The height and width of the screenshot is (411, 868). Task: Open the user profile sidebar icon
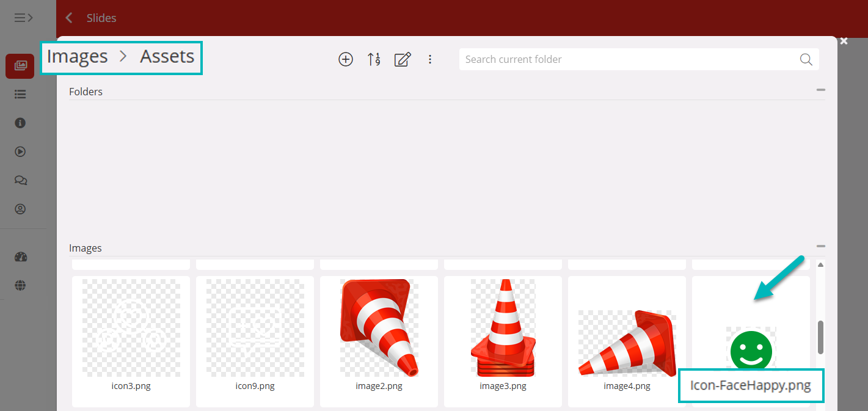pyautogui.click(x=20, y=209)
